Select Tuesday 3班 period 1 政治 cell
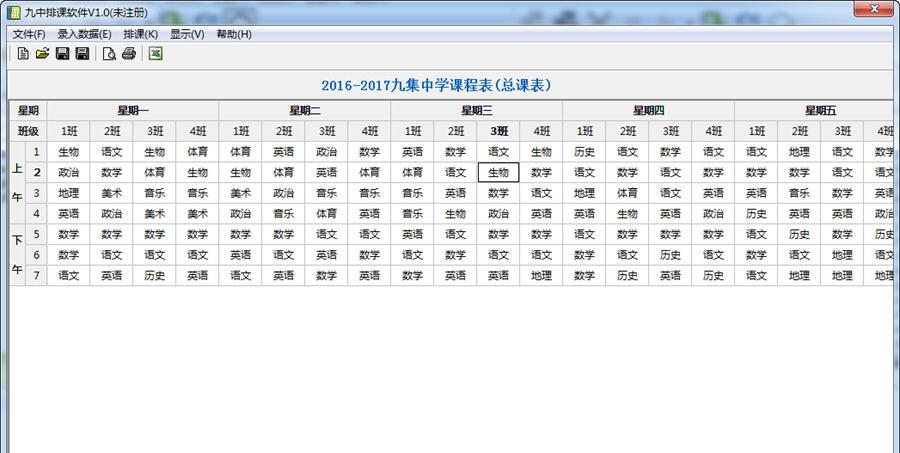The image size is (900, 453). click(326, 152)
